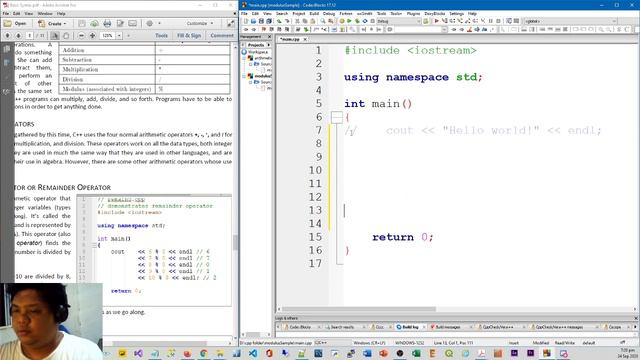Image resolution: width=640 pixels, height=360 pixels.
Task: Select Workspace in the project tree
Action: tap(258, 52)
